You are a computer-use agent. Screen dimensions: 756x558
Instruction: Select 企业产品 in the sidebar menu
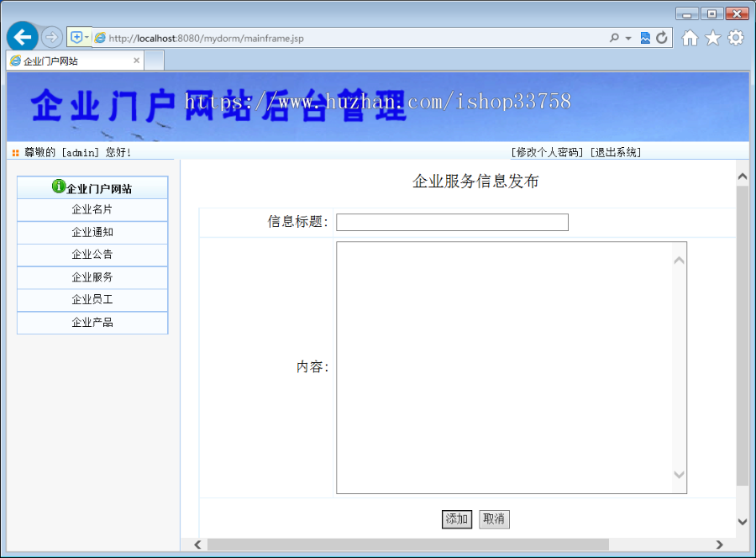click(92, 323)
